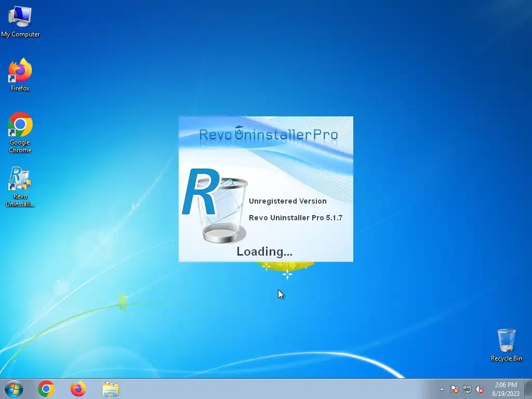The width and height of the screenshot is (532, 399).
Task: Open the Action Center flag icon
Action: tap(455, 389)
